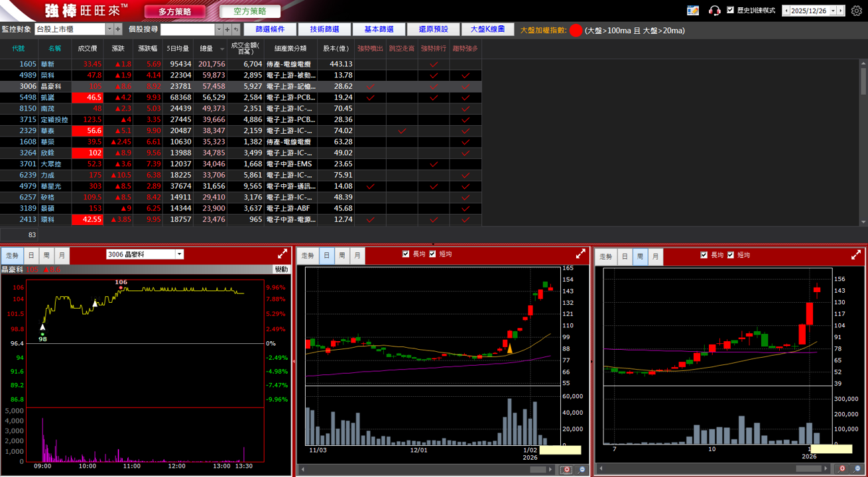This screenshot has width=868, height=477.
Task: Open the 監控對象 台股上市櫃 dropdown
Action: (x=110, y=29)
